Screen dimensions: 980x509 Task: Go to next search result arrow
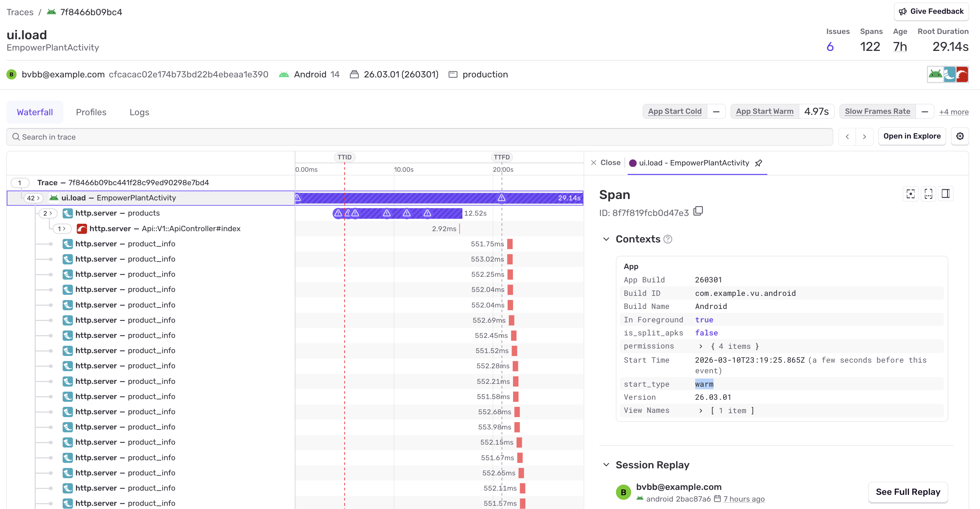pyautogui.click(x=864, y=136)
